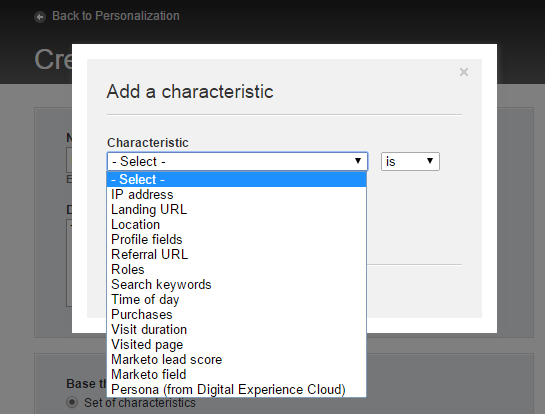
Task: Open the Back to Personalization link
Action: click(x=116, y=16)
